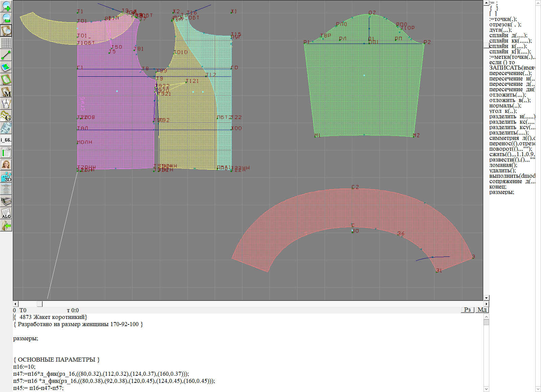541x392 pixels.
Task: Click the woman portrait icon
Action: pos(6,165)
